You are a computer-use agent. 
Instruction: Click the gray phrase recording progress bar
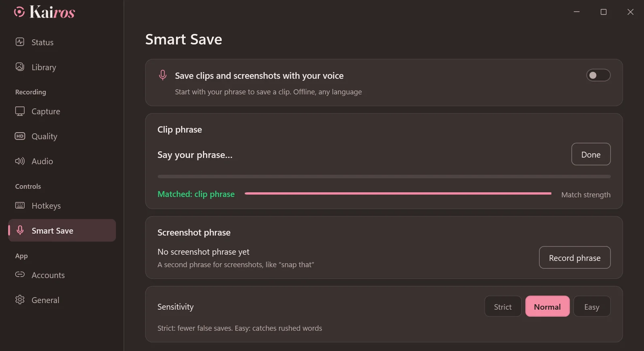[x=384, y=176]
